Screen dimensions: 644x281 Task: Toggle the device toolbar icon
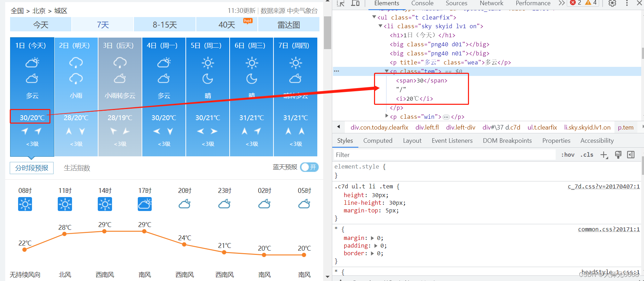(355, 3)
